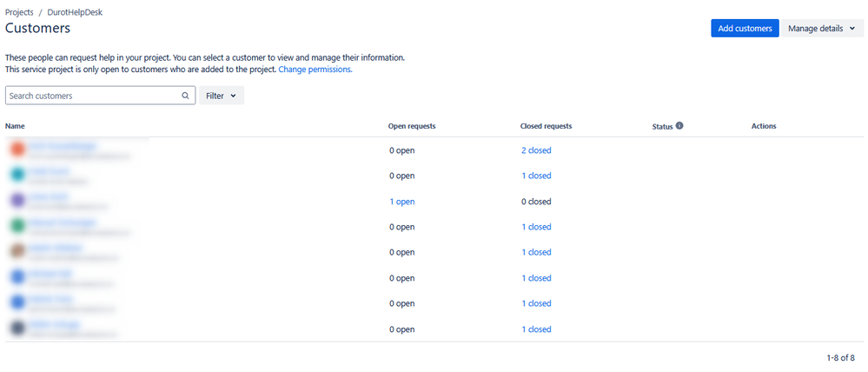
Task: Click the brown avatar in fifth row
Action: (17, 252)
